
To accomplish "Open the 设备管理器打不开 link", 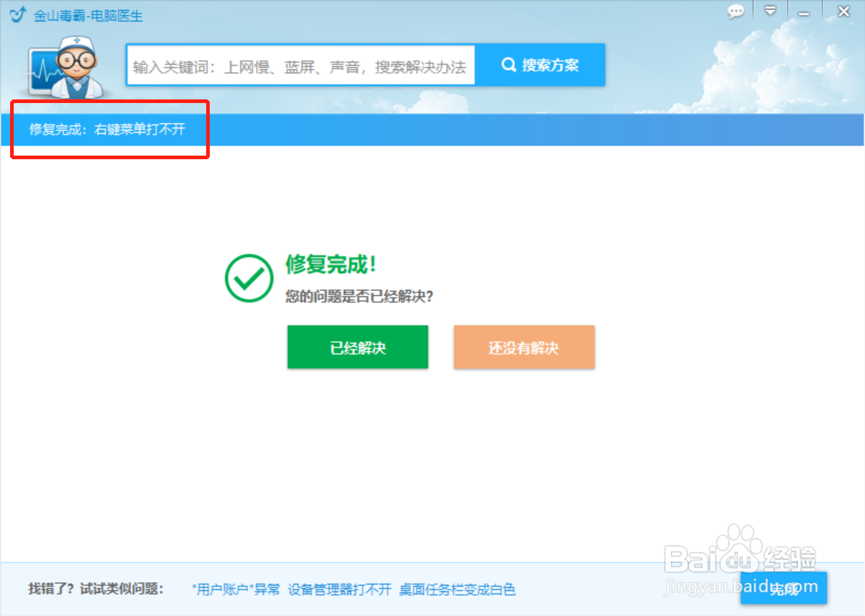I will [x=340, y=589].
